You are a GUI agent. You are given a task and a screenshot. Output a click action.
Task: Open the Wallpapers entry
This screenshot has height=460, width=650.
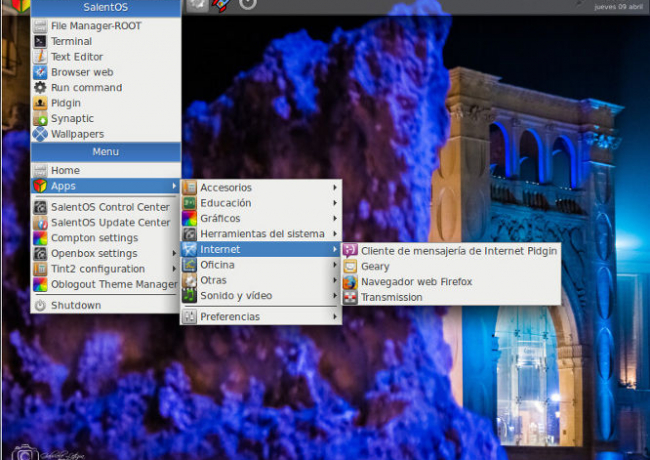pyautogui.click(x=77, y=134)
